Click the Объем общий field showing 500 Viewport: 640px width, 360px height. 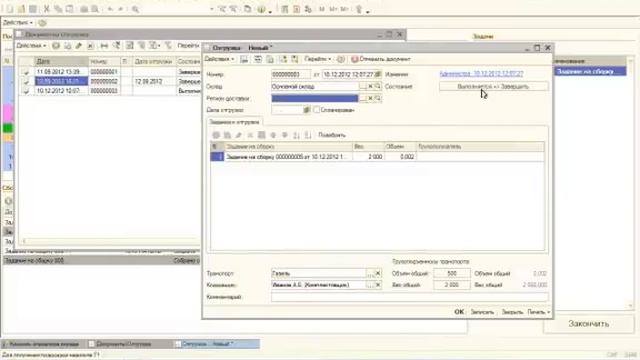point(451,273)
